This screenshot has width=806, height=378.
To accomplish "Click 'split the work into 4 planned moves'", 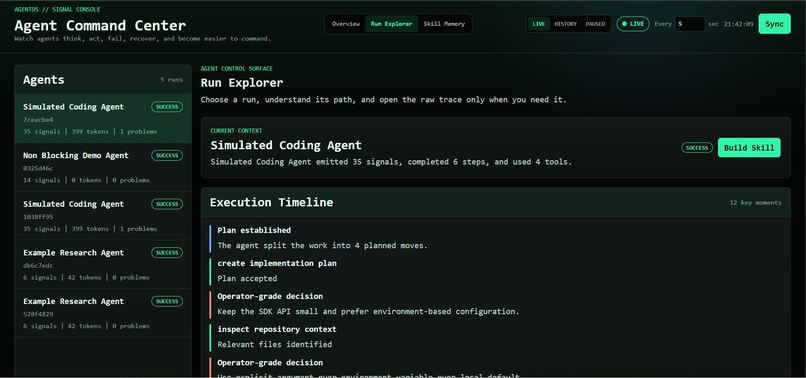I will coord(322,245).
